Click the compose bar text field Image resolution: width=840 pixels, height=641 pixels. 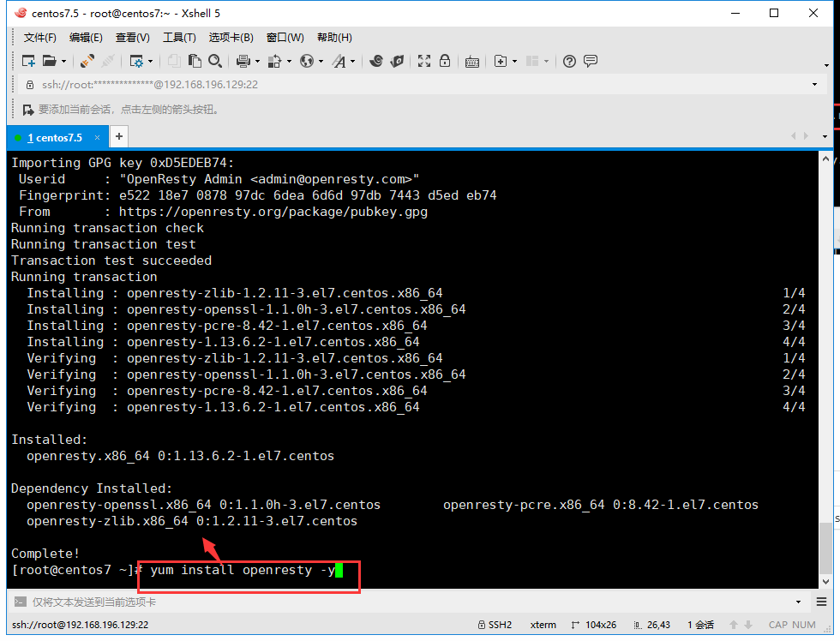click(x=410, y=602)
